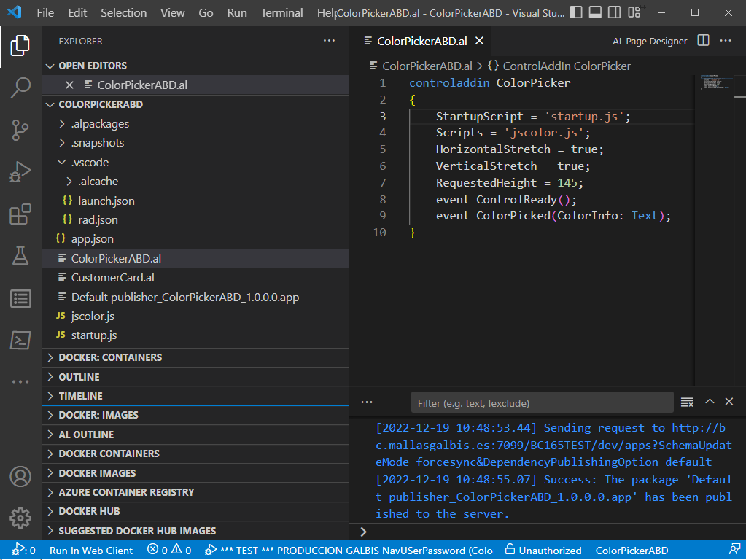
Task: Open AL Page Designer
Action: click(650, 42)
